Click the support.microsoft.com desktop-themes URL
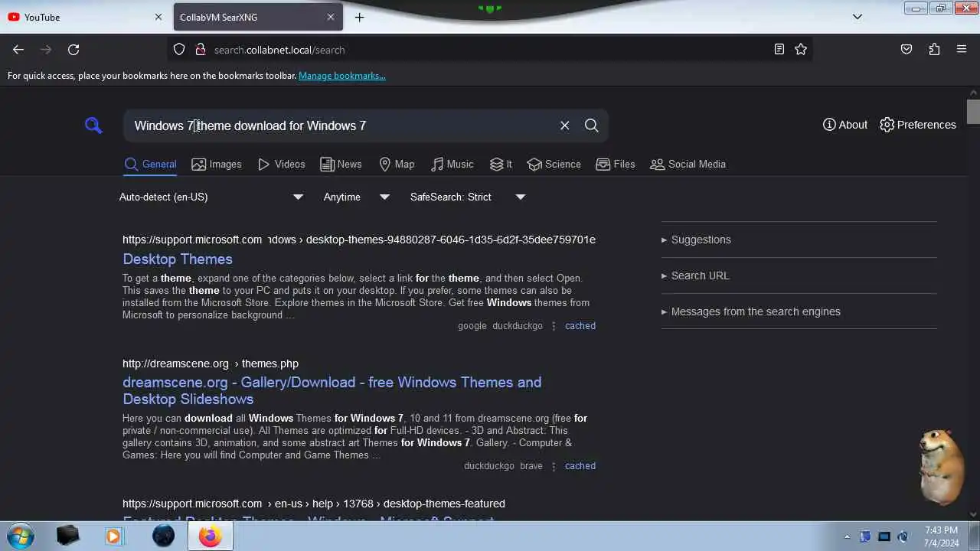 pyautogui.click(x=359, y=240)
